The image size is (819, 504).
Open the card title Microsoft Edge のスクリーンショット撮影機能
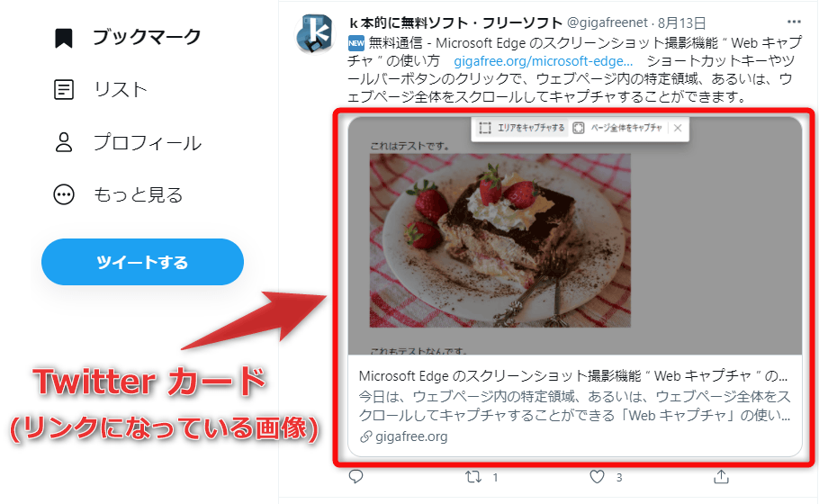[x=573, y=376]
